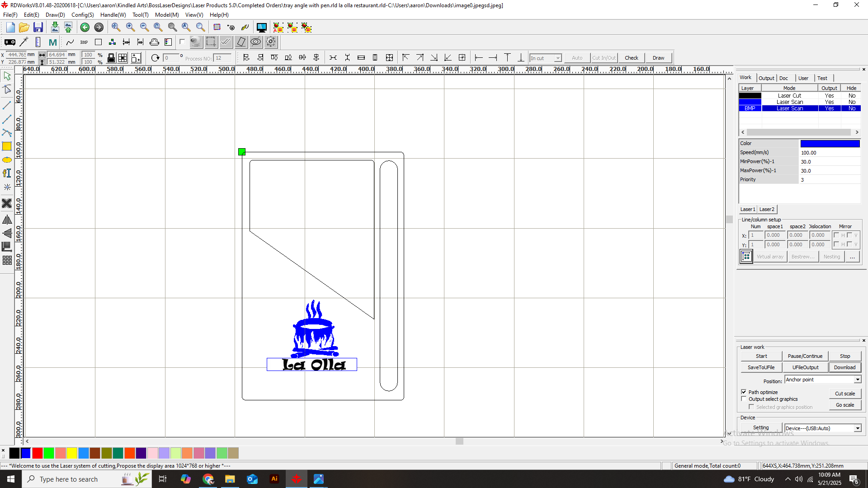The image size is (868, 488).
Task: Click the Start button in Laser work
Action: pyautogui.click(x=761, y=356)
